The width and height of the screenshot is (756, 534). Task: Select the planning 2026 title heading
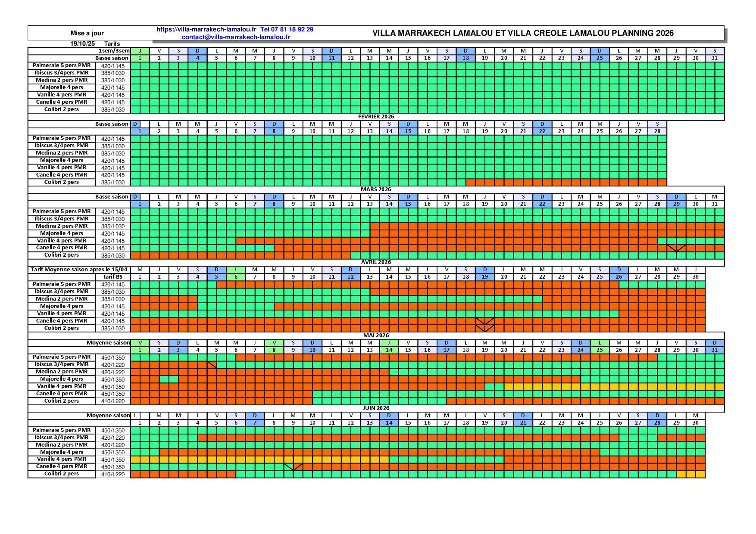tap(522, 33)
